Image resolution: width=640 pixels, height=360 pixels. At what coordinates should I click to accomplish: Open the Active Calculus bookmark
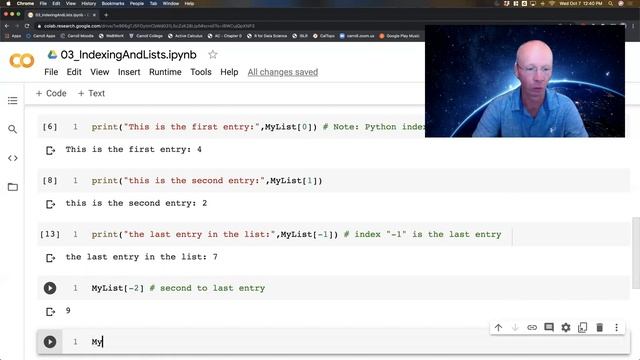[x=185, y=36]
